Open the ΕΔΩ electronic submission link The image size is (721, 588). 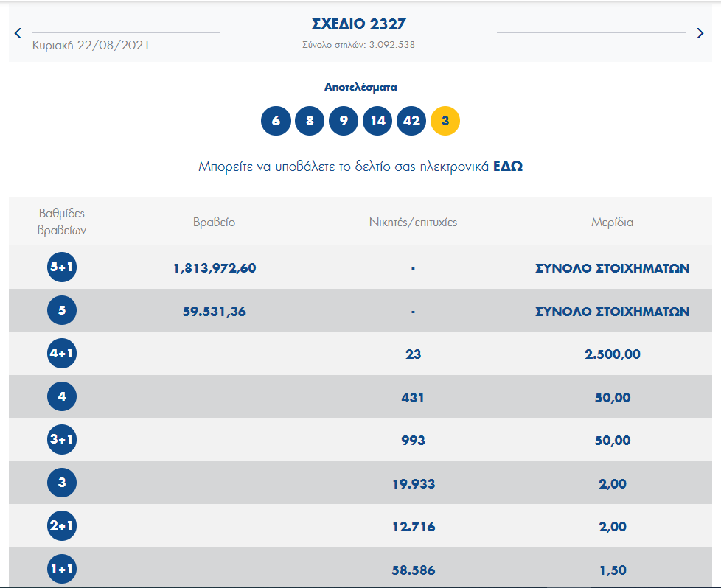(508, 166)
